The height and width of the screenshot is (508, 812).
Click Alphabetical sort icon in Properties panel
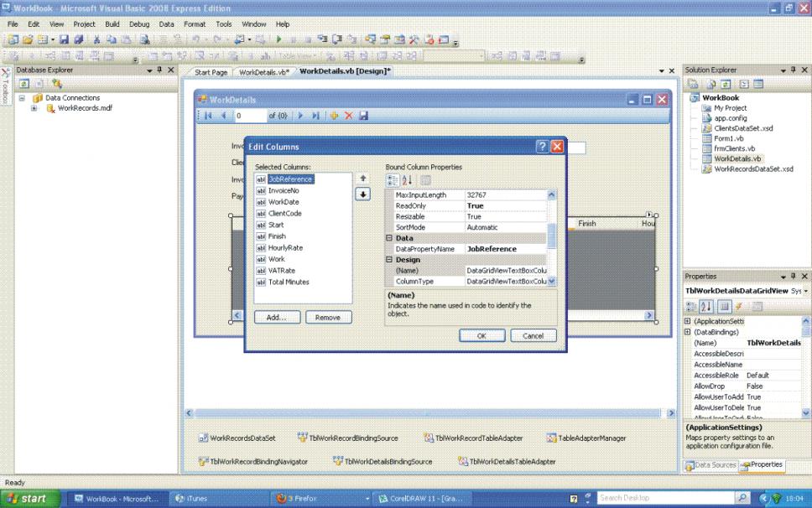705,306
